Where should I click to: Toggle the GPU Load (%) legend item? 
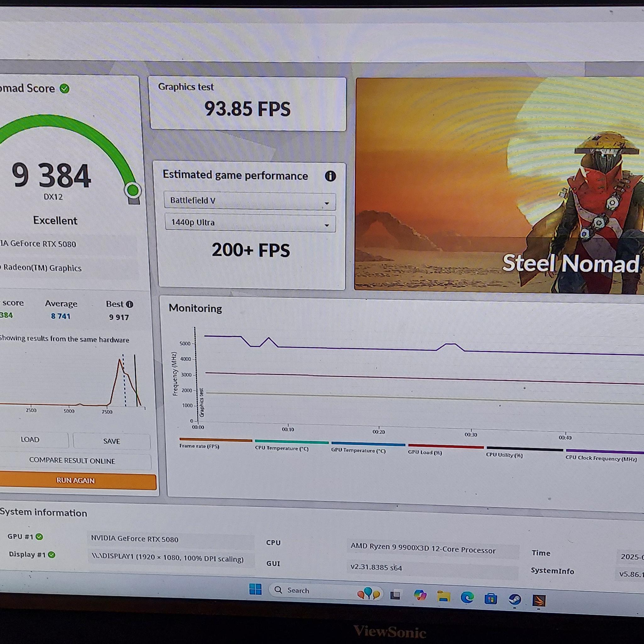[x=445, y=450]
